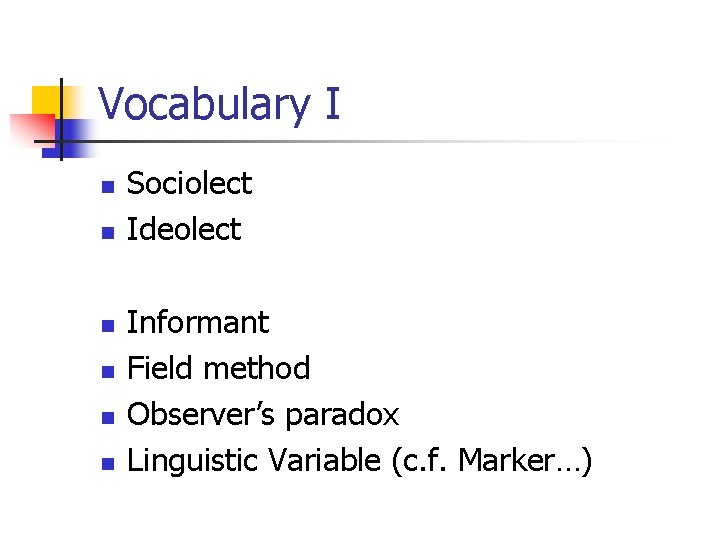Select the Observer's paradox text
This screenshot has height=540, width=720.
pyautogui.click(x=263, y=415)
